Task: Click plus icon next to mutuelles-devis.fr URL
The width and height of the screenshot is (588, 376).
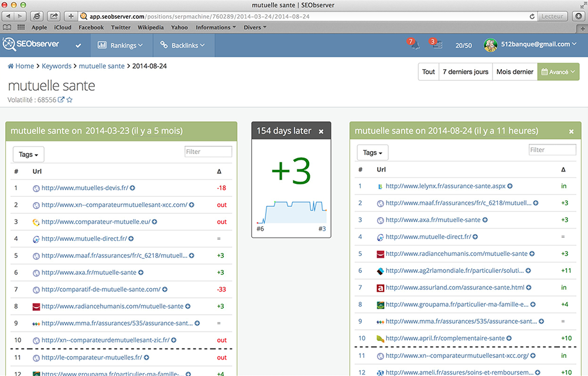Action: [132, 188]
